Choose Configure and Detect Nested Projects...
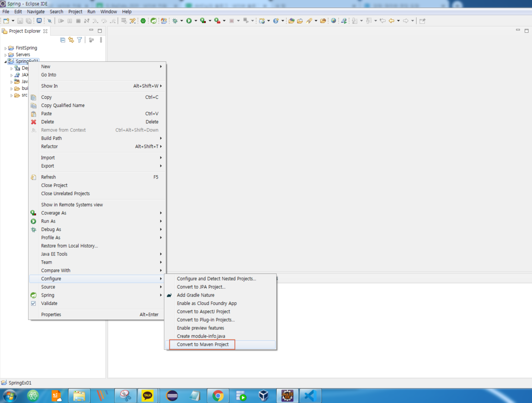 coord(220,279)
